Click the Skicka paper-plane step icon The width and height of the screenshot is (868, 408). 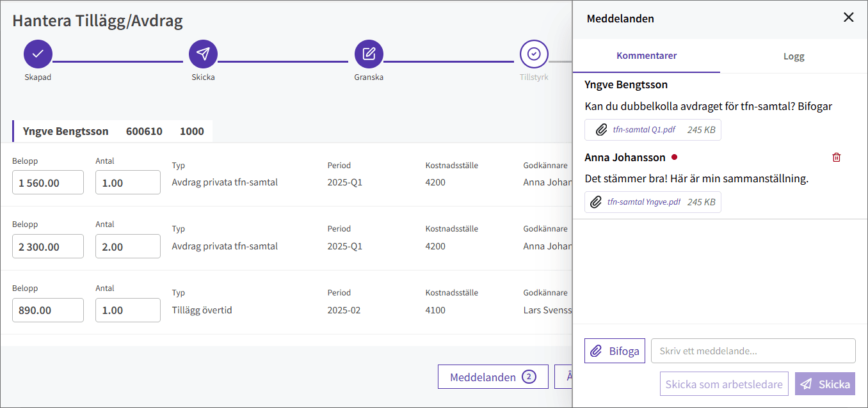203,54
